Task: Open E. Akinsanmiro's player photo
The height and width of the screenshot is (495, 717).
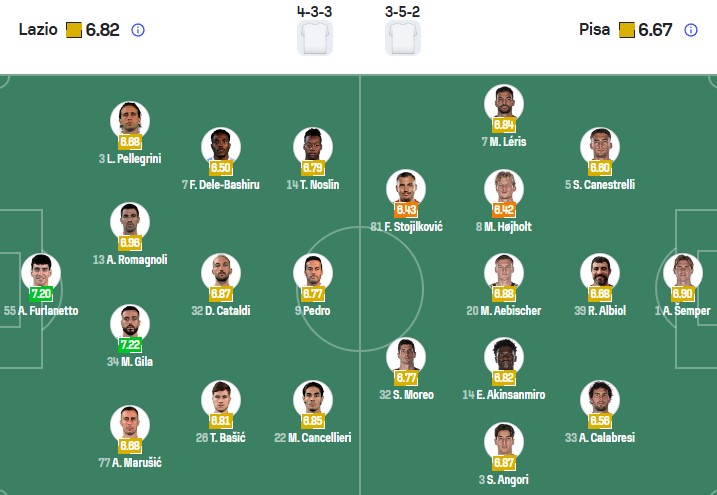Action: pyautogui.click(x=504, y=357)
